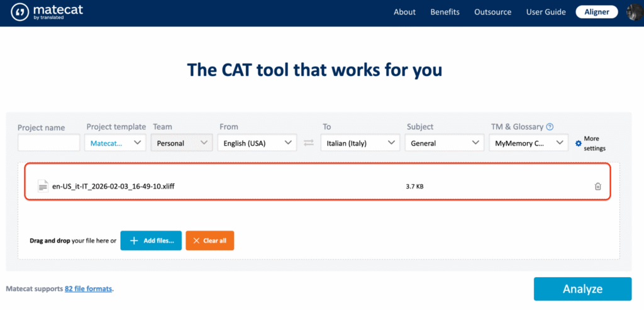Click the TM & Glossary help icon

pos(550,127)
